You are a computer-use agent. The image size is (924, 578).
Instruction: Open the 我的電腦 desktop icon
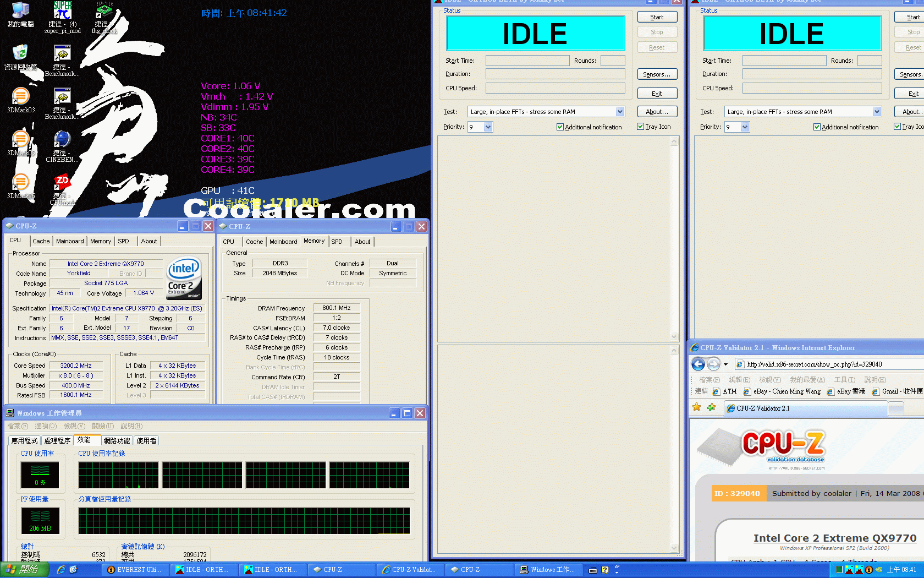click(20, 14)
